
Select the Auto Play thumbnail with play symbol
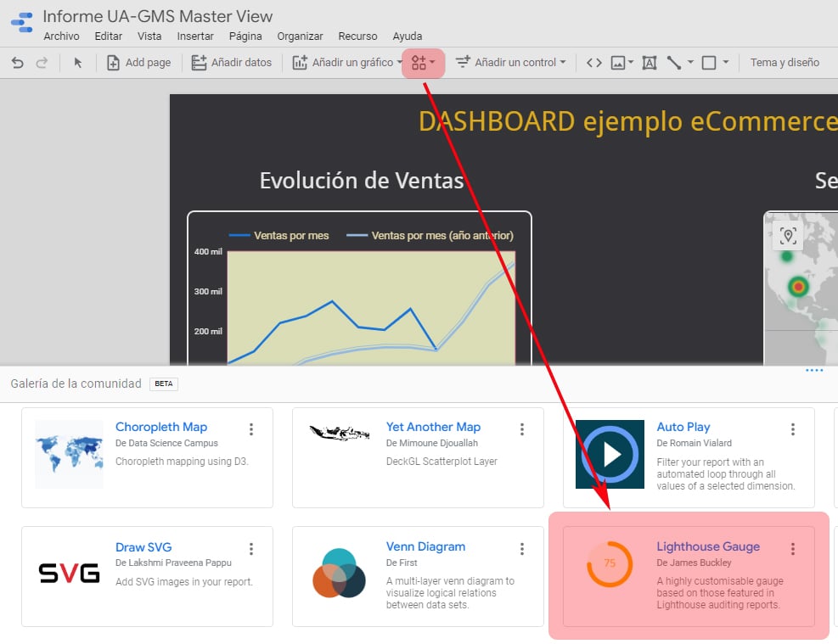pos(610,455)
